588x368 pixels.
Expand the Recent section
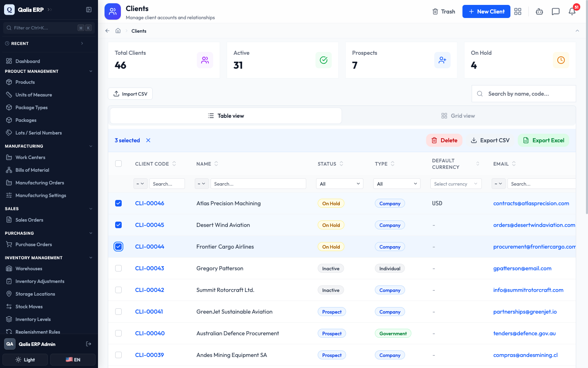click(82, 43)
